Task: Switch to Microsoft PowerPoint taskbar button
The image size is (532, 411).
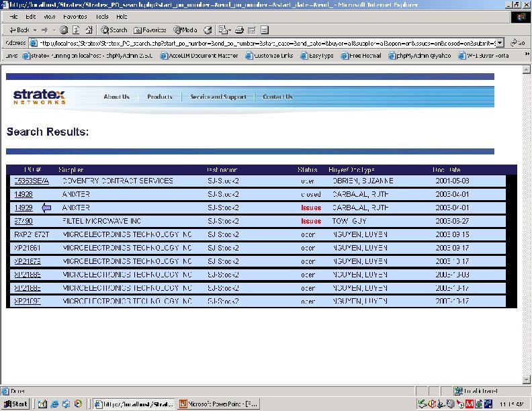Action: pos(218,404)
